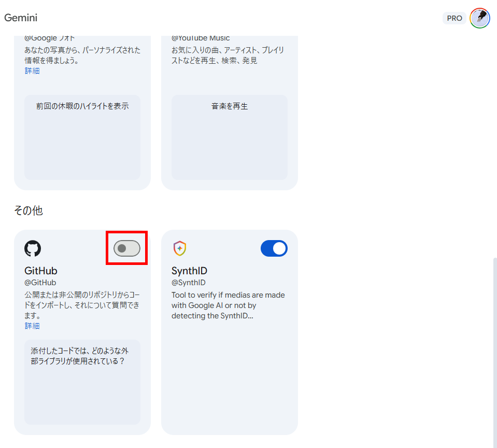The image size is (497, 448).
Task: Click the PRO badge
Action: (x=454, y=18)
